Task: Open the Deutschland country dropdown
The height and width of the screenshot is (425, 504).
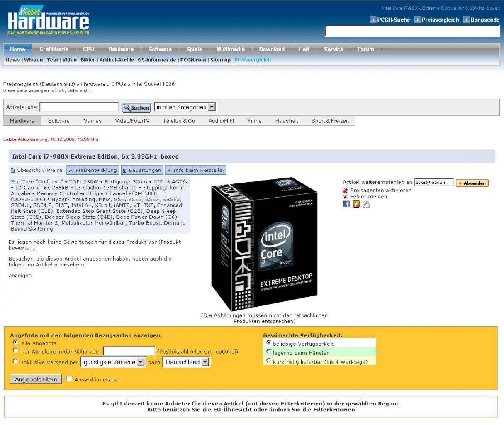Action: (x=186, y=362)
